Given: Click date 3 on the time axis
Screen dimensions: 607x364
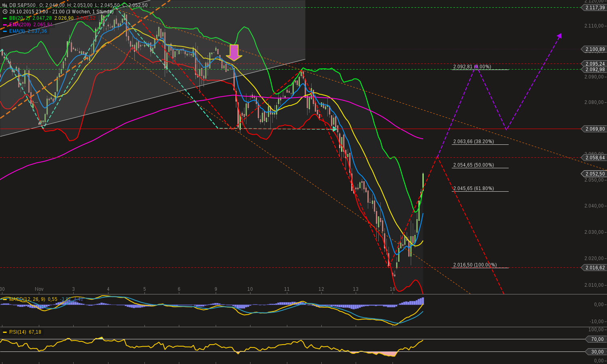Looking at the screenshot, I should coord(73,289).
